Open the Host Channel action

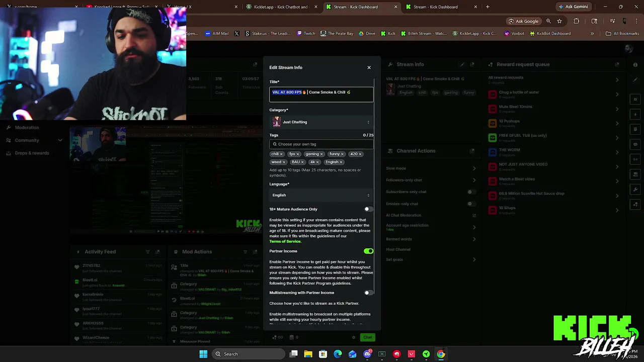(398, 249)
